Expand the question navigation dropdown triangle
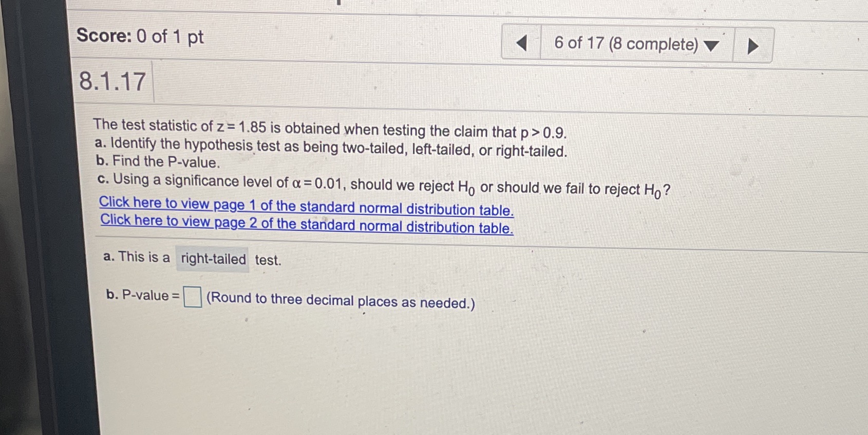868x435 pixels. 712,46
